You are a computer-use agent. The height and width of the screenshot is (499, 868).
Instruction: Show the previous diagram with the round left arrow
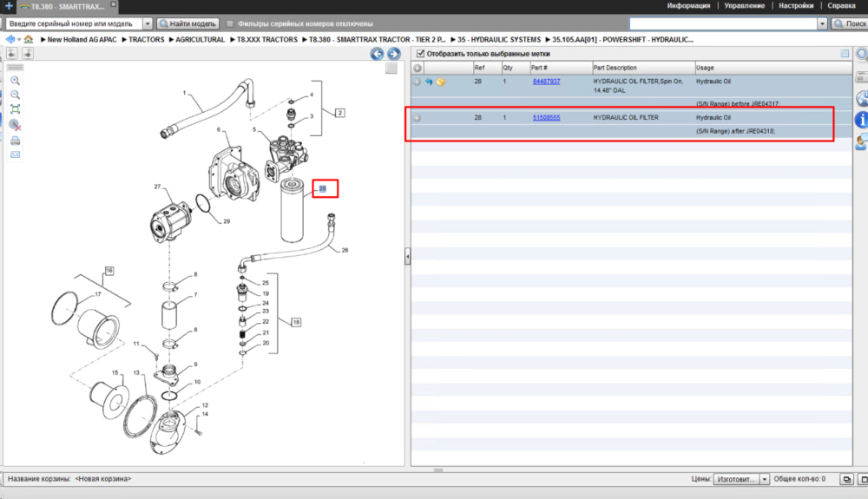377,54
